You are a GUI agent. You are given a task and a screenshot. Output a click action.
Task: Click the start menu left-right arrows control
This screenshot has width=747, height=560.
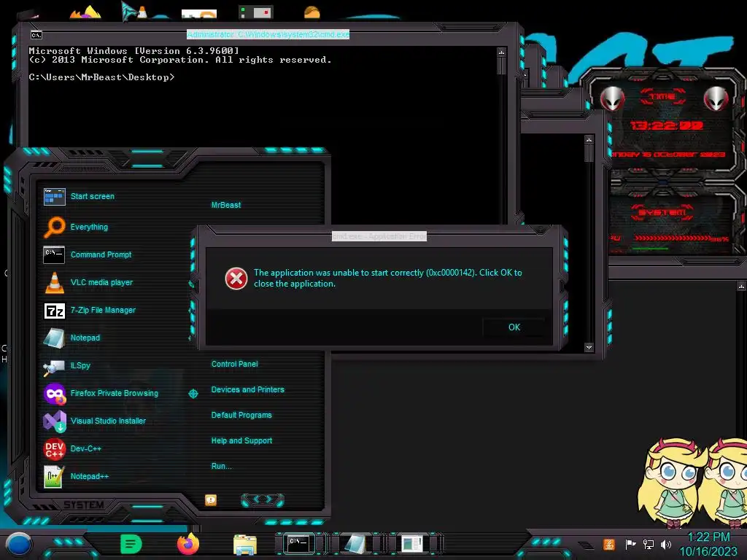click(263, 499)
